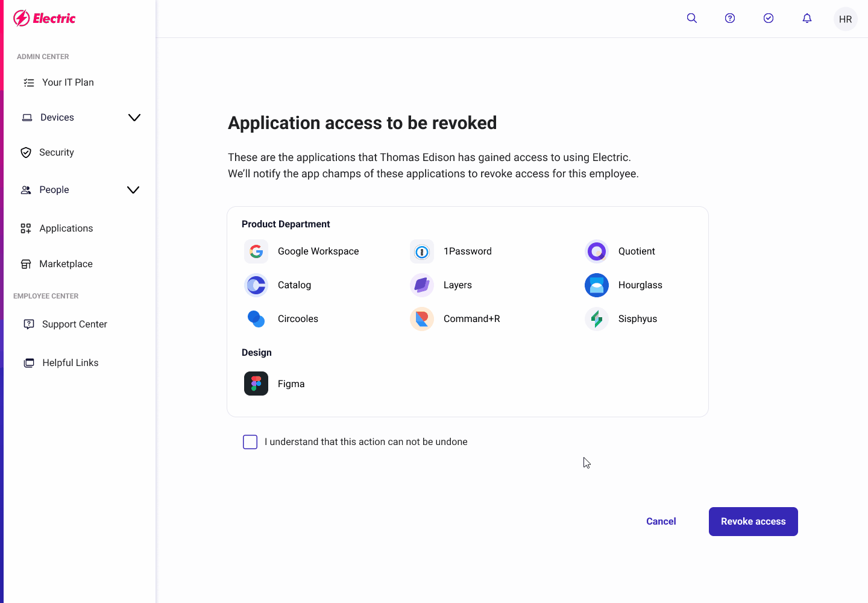Click the 1Password app icon
Viewport: 868px width, 603px height.
click(x=422, y=251)
